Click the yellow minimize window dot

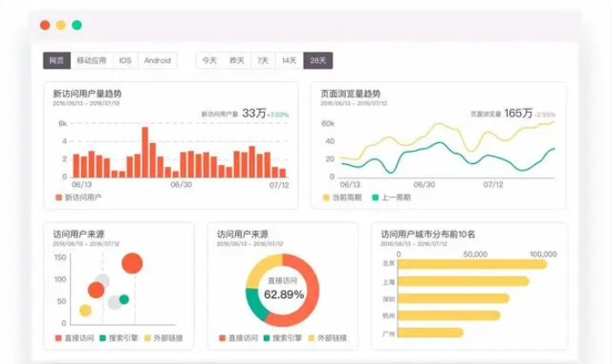pyautogui.click(x=61, y=25)
